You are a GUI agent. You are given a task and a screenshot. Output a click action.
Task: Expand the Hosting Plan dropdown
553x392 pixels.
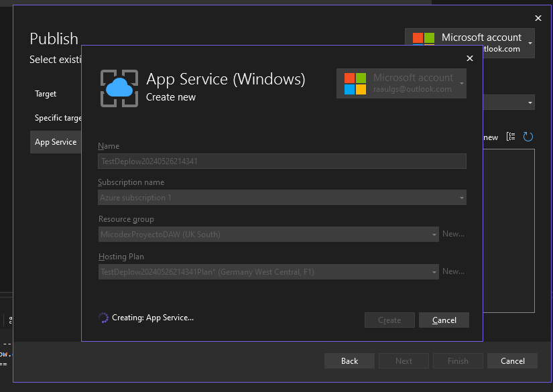(x=434, y=272)
